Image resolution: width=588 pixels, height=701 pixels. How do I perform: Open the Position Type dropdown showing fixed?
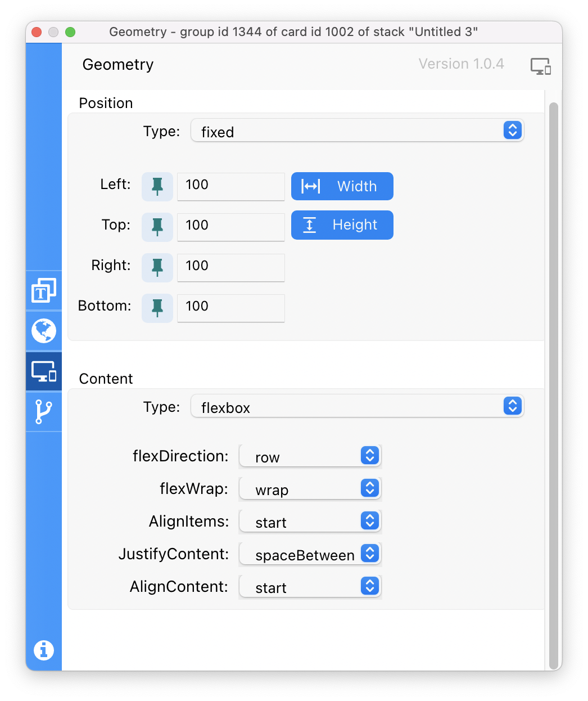tap(358, 131)
